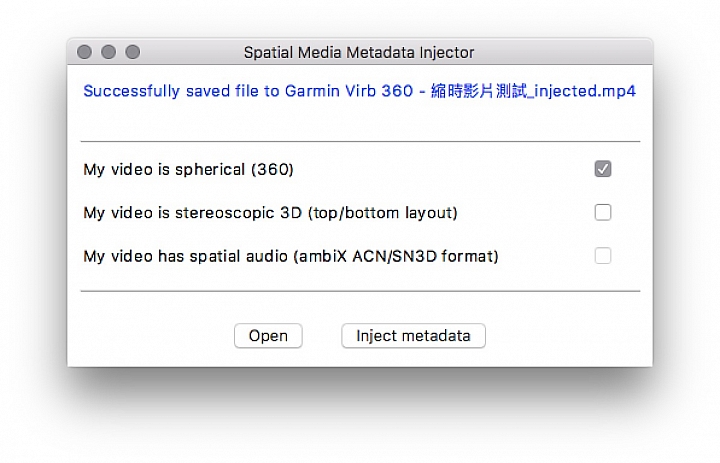Click the Spatial Media Metadata Injector title text

coord(359,52)
